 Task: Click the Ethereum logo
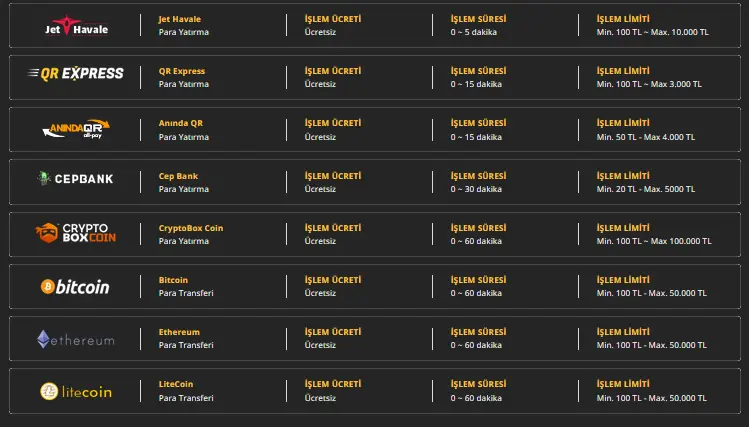point(76,340)
